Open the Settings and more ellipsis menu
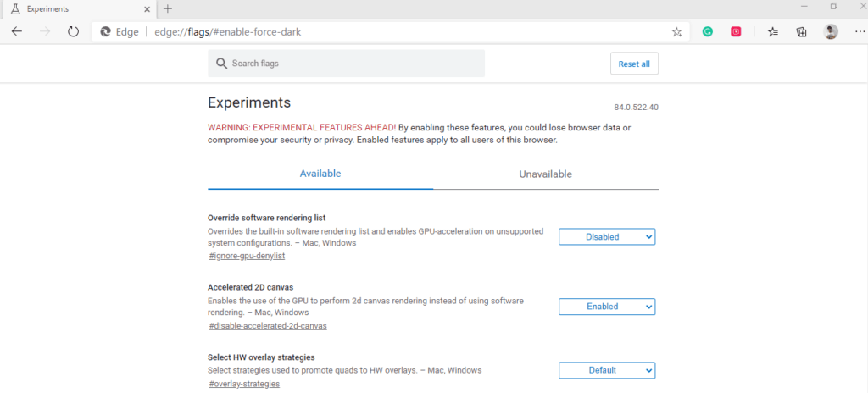Screen dimensions: 868x393 pos(860,32)
